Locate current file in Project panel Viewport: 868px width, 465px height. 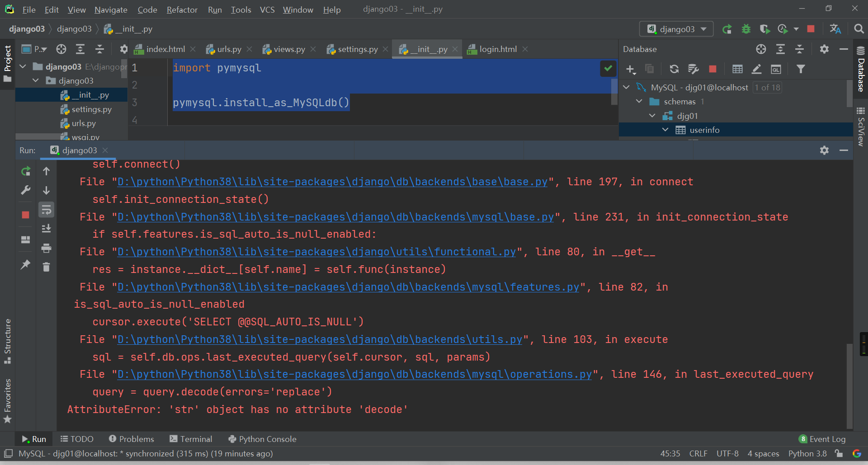pyautogui.click(x=61, y=49)
